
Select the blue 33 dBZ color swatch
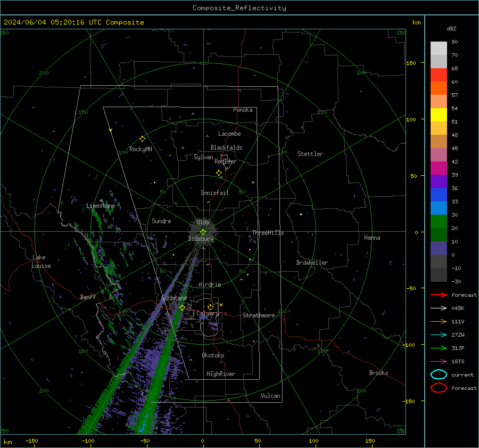pyautogui.click(x=439, y=194)
